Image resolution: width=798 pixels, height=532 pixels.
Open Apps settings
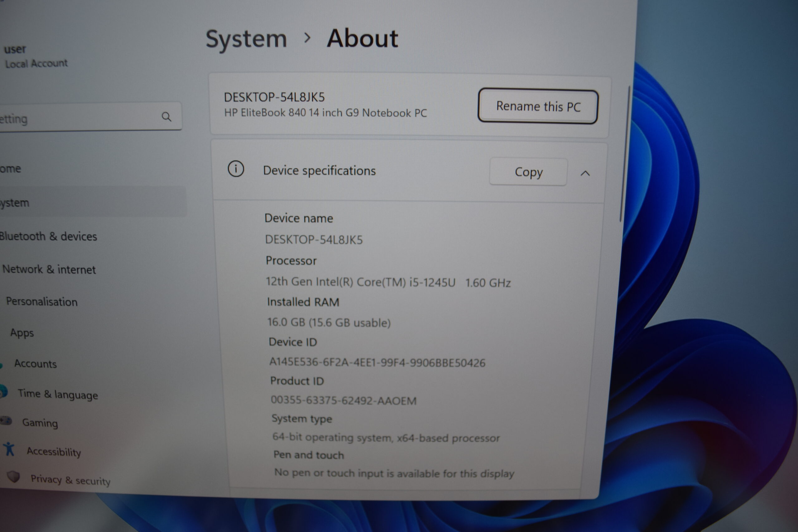(22, 333)
